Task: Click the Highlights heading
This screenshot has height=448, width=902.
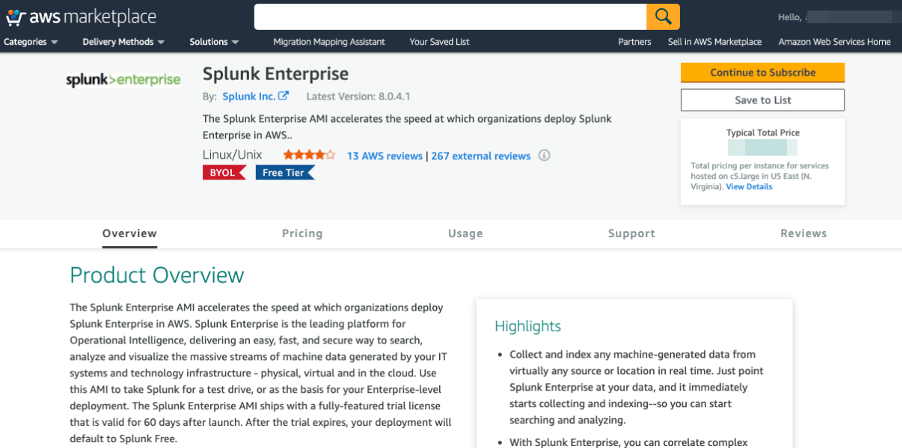Action: pyautogui.click(x=528, y=327)
